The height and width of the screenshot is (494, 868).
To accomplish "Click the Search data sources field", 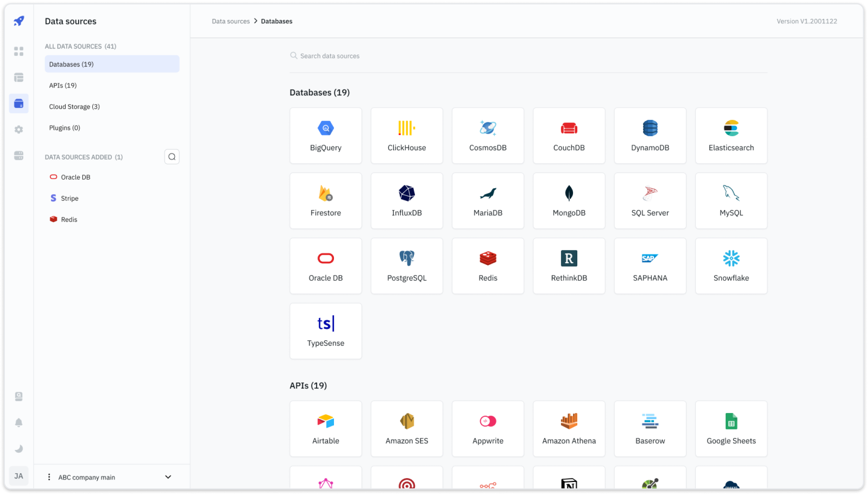I will click(330, 56).
